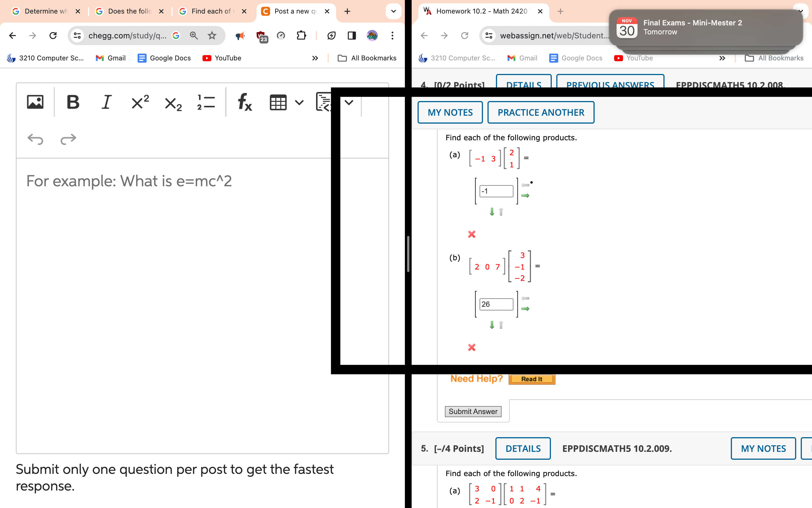Show more bookmarks in WebAssign window
This screenshot has height=508, width=812.
[x=722, y=58]
